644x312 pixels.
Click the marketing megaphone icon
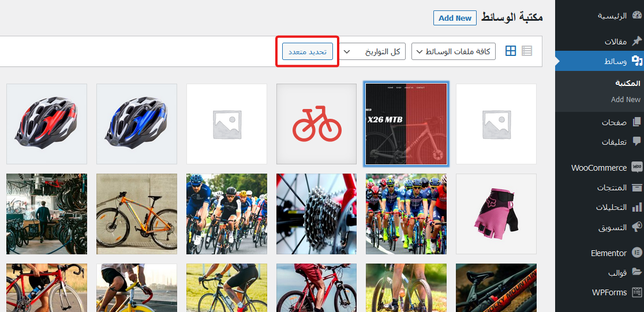coord(636,227)
